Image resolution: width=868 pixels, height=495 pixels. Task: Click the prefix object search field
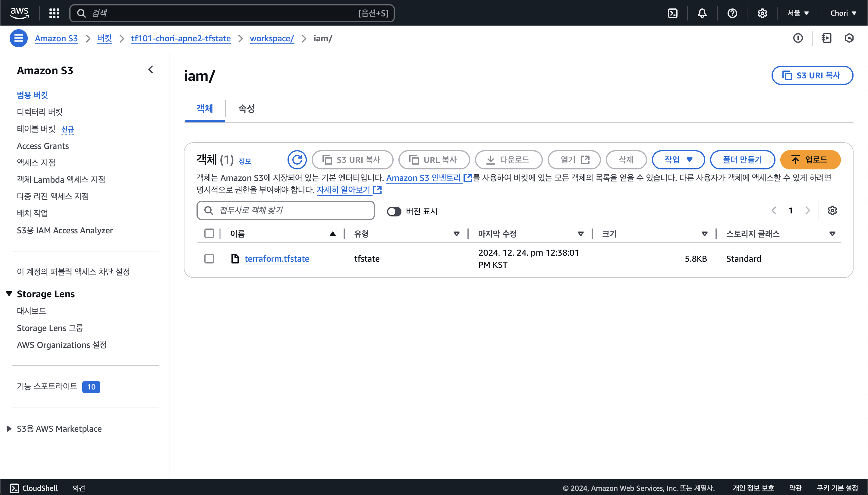pos(285,210)
